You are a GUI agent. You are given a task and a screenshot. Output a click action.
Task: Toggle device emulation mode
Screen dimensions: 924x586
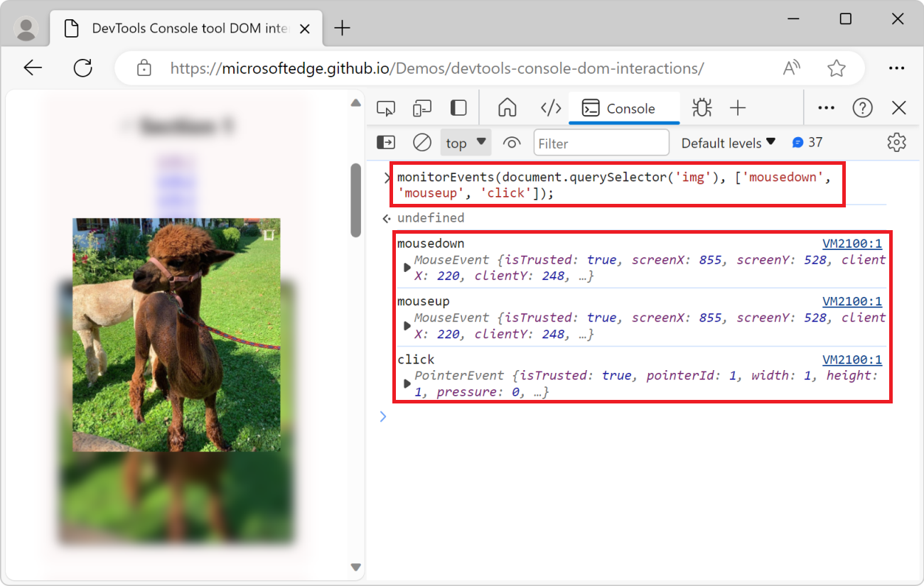pyautogui.click(x=421, y=107)
